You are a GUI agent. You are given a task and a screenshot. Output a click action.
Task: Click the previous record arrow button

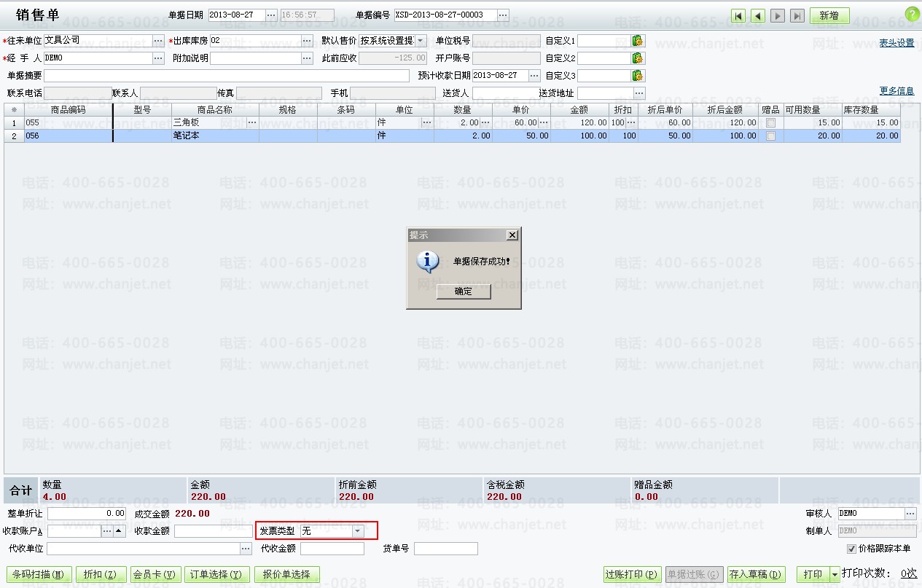[x=758, y=16]
